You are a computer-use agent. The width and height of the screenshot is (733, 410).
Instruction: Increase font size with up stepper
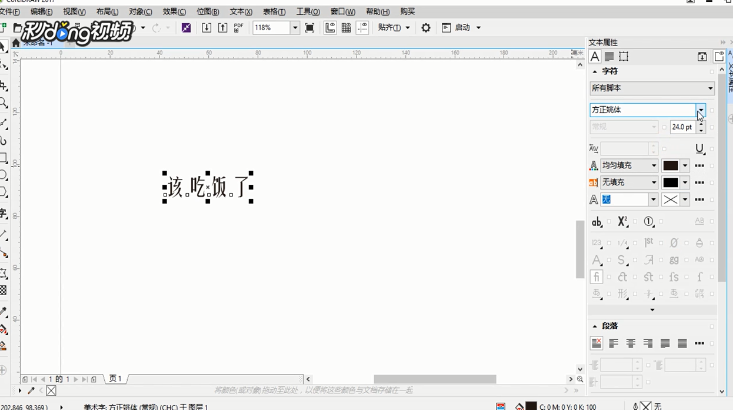(x=701, y=124)
